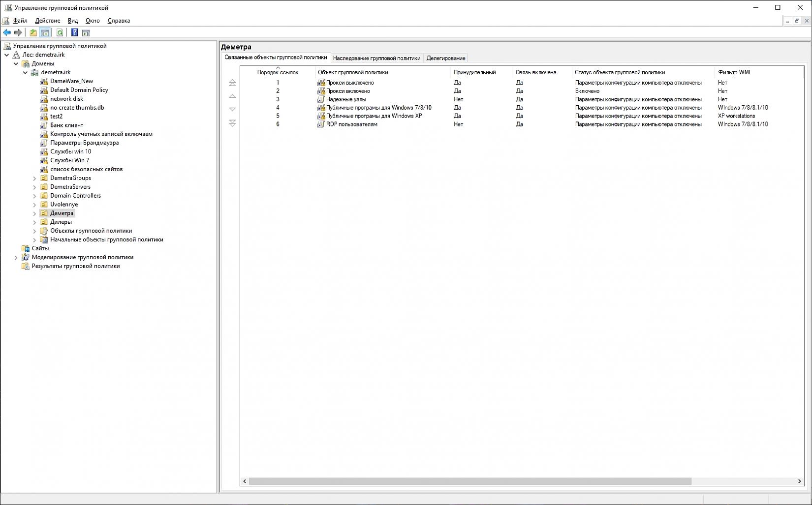Click the Default Domain Policy icon in tree
Viewport: 812px width, 505px height.
44,90
